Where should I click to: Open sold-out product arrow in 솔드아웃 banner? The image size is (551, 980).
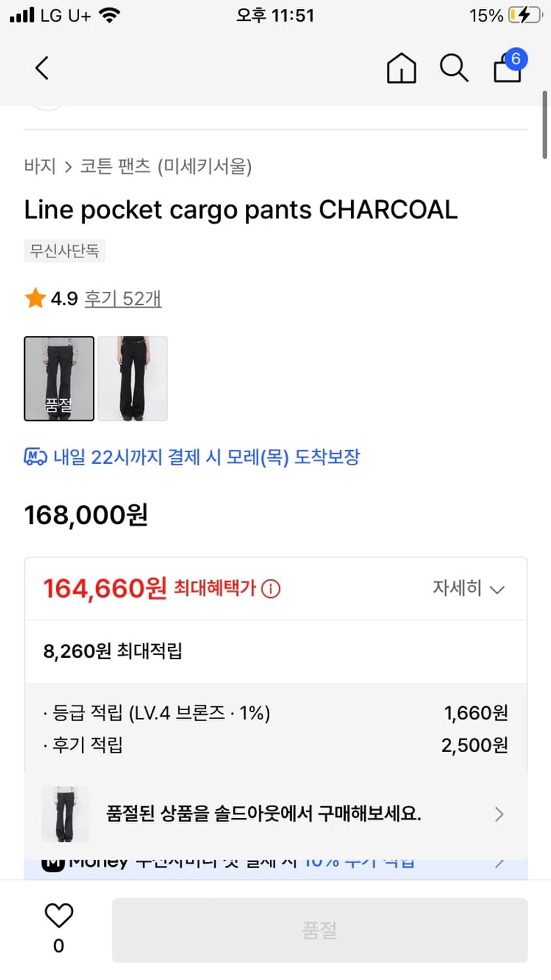pyautogui.click(x=499, y=814)
